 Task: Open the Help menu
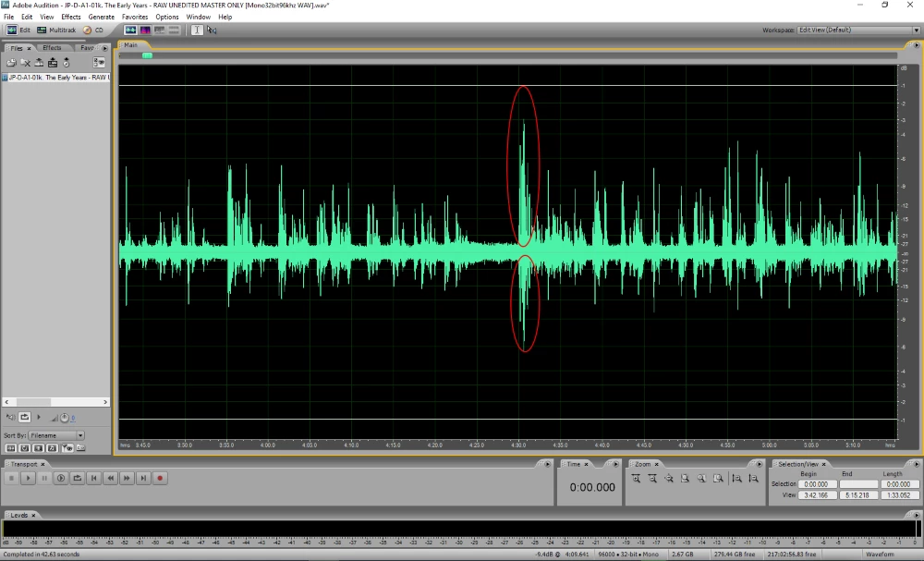pyautogui.click(x=225, y=17)
